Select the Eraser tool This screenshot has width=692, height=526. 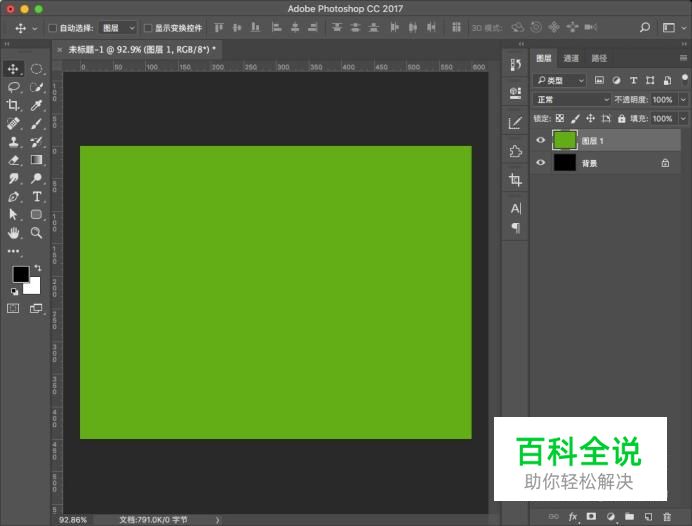[14, 160]
